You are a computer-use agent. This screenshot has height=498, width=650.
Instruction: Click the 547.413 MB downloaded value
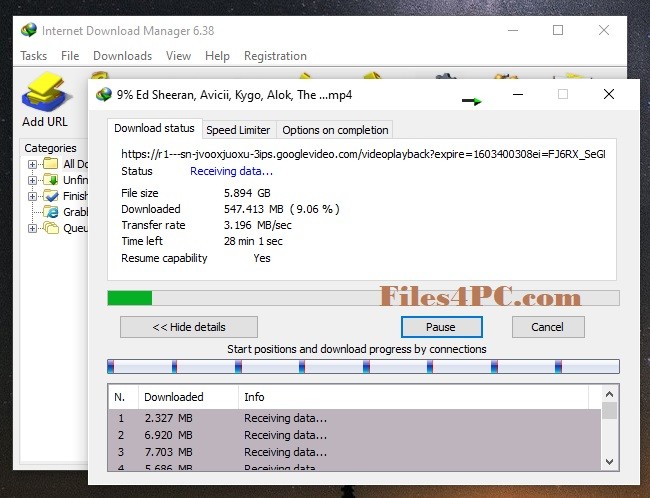pos(282,209)
